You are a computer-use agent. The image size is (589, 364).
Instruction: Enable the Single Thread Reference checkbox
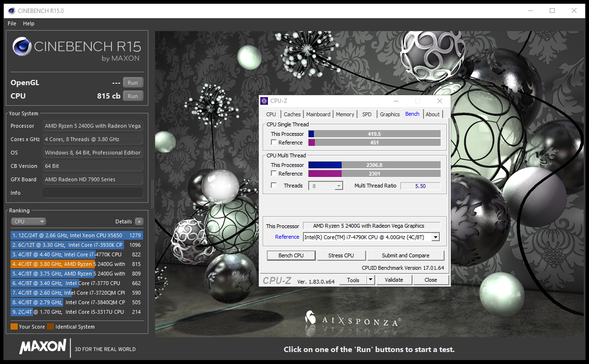(x=274, y=142)
